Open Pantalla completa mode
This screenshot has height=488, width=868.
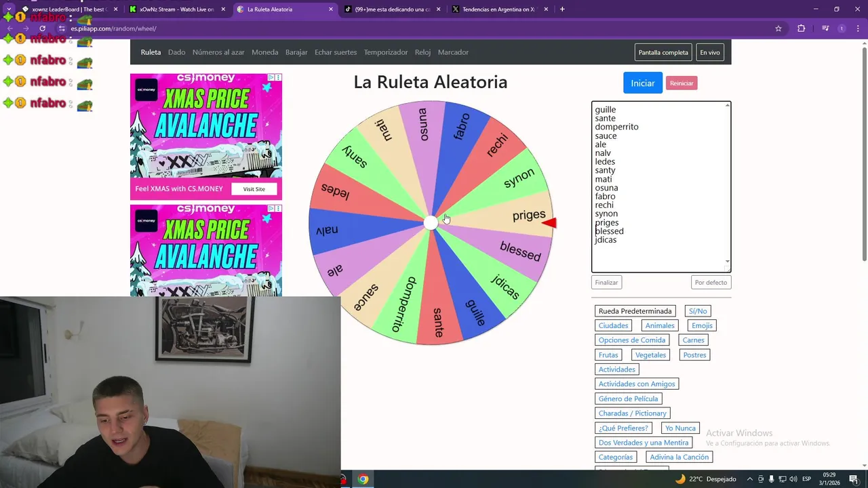tap(663, 52)
